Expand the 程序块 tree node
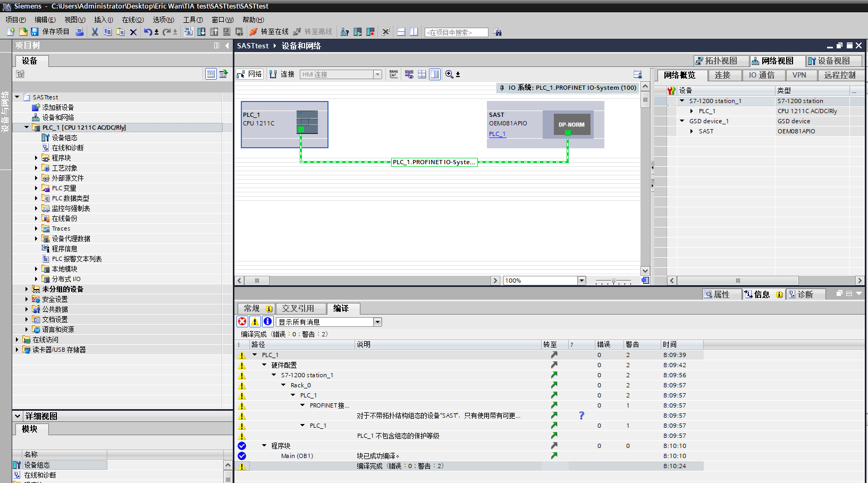This screenshot has width=868, height=483. 36,158
